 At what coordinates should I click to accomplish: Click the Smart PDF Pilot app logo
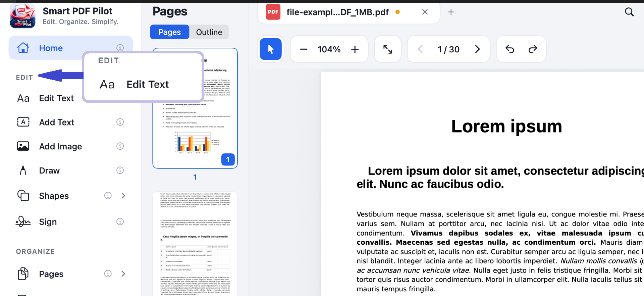[22, 16]
